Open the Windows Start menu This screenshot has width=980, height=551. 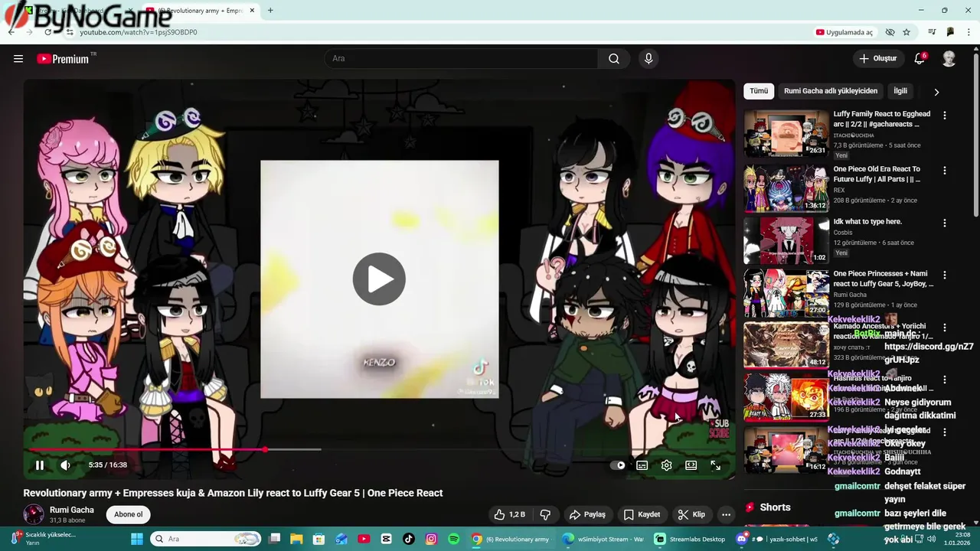(137, 539)
